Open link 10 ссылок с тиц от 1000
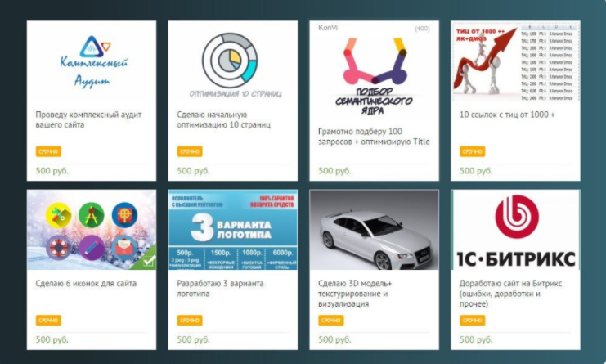 coord(507,115)
